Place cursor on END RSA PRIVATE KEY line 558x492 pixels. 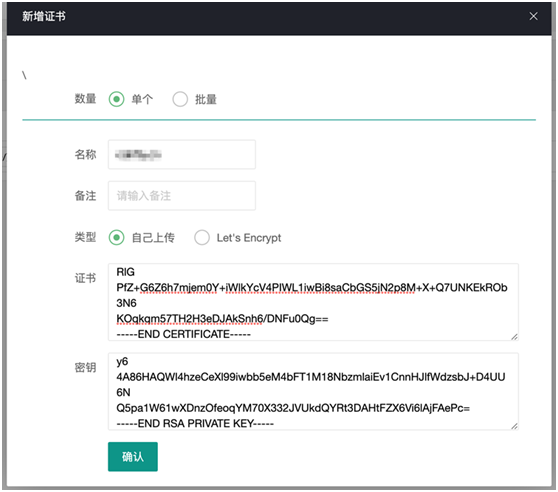click(195, 423)
